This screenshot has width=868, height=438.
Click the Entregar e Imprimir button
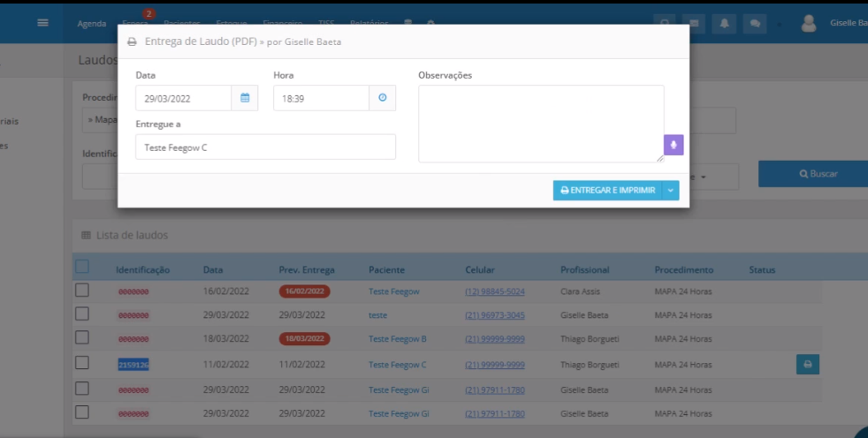coord(607,190)
